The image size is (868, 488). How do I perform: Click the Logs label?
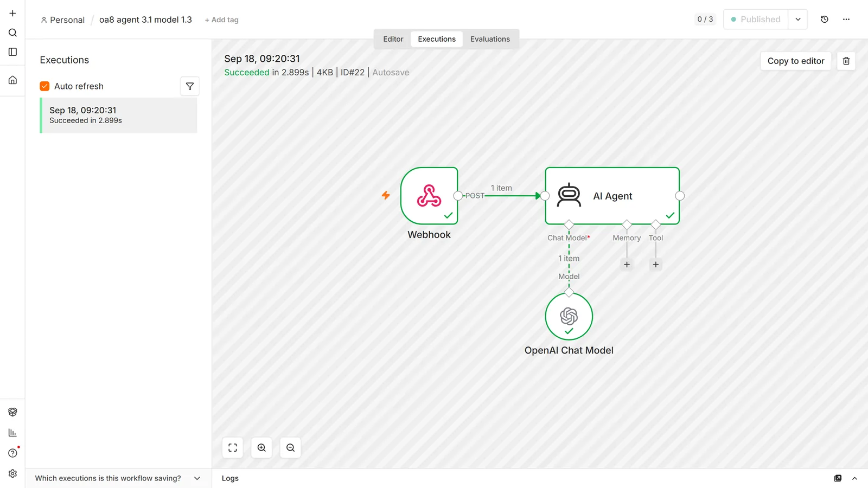pyautogui.click(x=230, y=478)
